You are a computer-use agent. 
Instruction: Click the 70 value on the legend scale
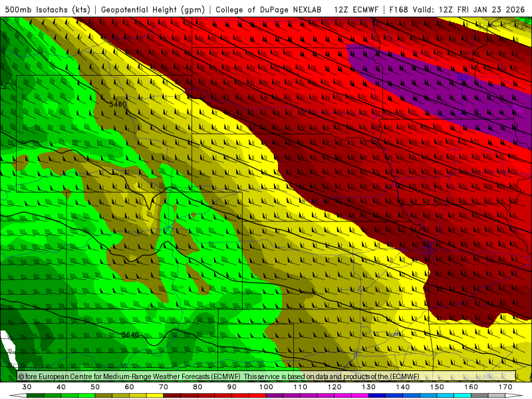click(x=164, y=387)
